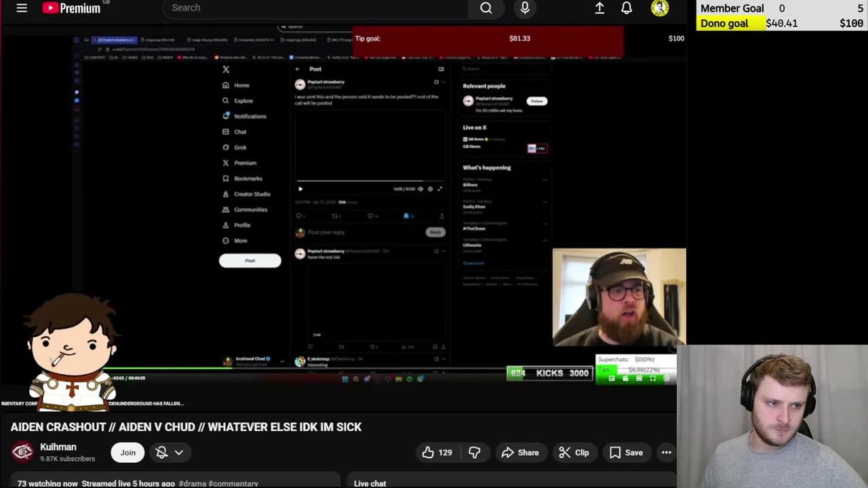Viewport: 868px width, 488px height.
Task: Click the KICKS 3000 goal counter
Action: pos(551,373)
